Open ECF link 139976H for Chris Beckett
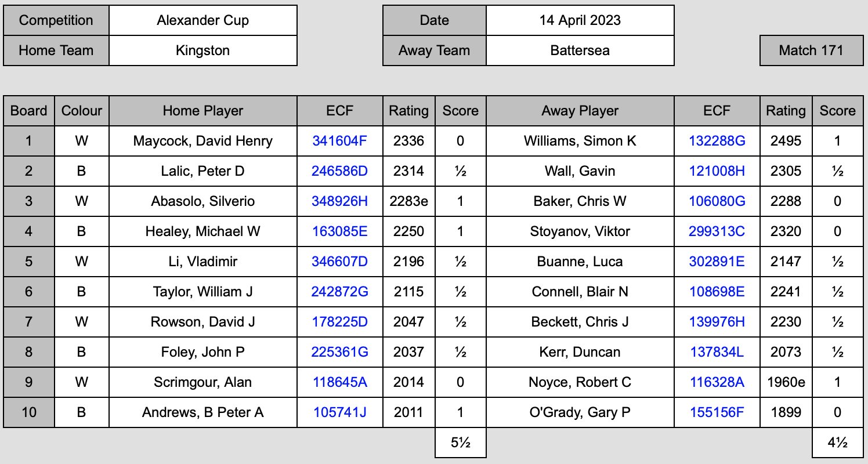 click(717, 322)
